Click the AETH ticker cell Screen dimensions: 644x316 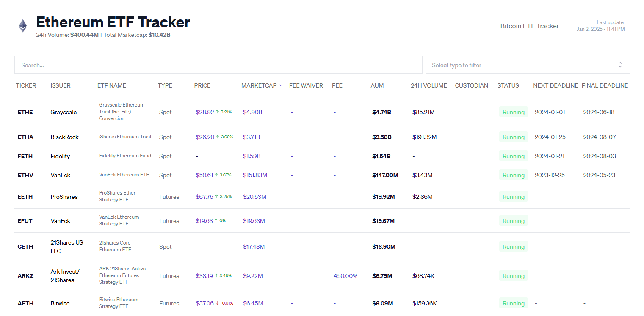pyautogui.click(x=25, y=303)
